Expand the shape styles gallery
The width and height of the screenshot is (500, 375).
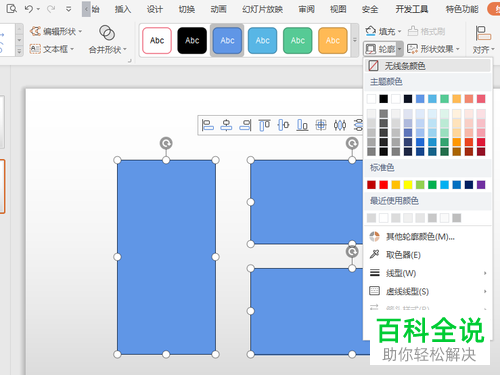click(355, 40)
